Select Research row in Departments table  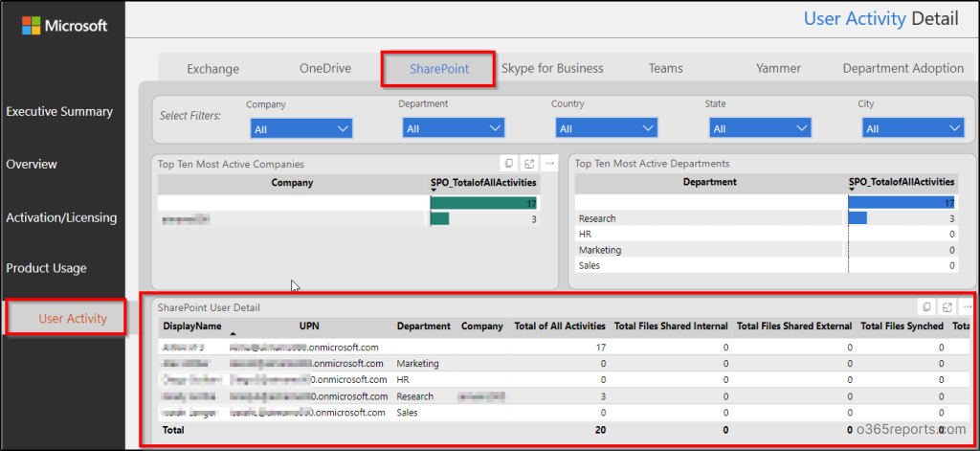[765, 218]
